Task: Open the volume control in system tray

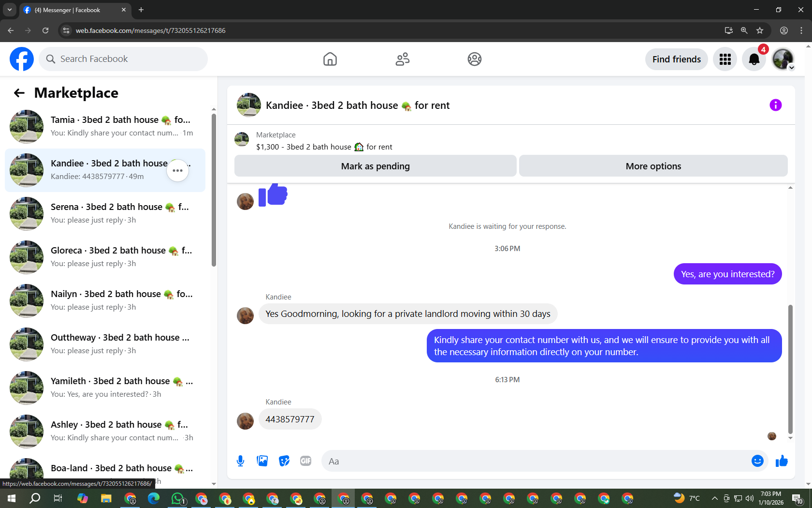Action: coord(750,498)
